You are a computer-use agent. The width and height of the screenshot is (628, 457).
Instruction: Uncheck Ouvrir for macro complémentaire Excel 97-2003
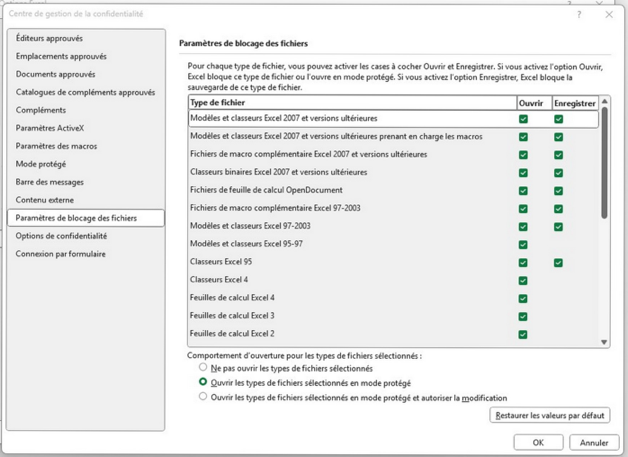pos(523,209)
